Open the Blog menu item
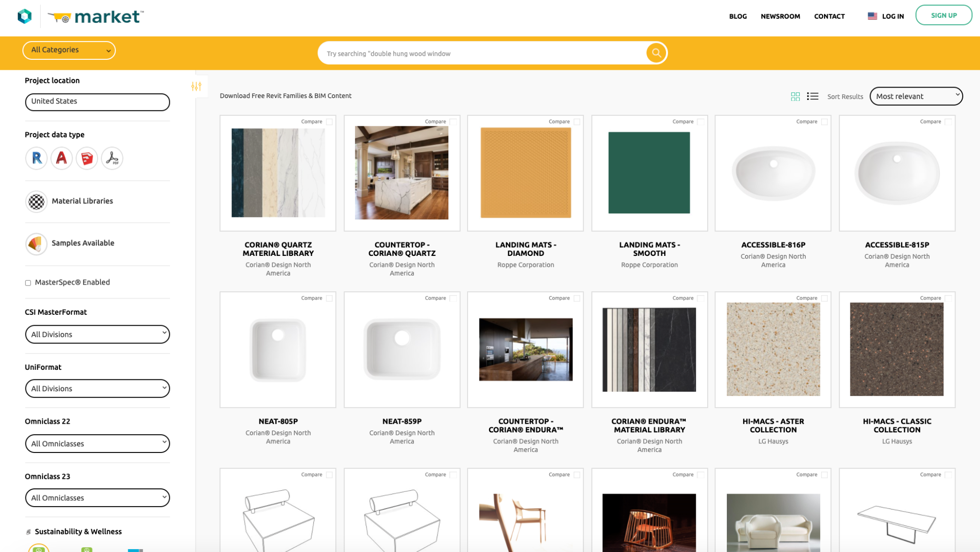 click(737, 16)
